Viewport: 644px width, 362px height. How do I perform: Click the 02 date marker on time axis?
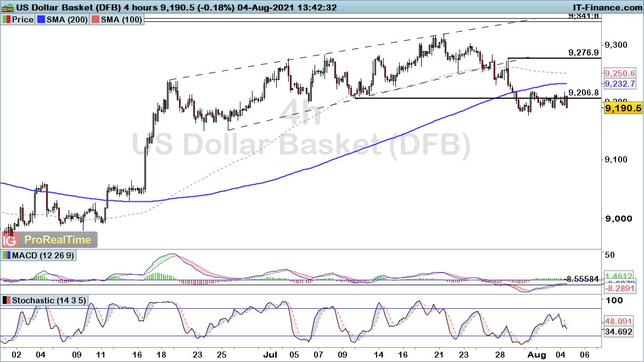tap(16, 355)
